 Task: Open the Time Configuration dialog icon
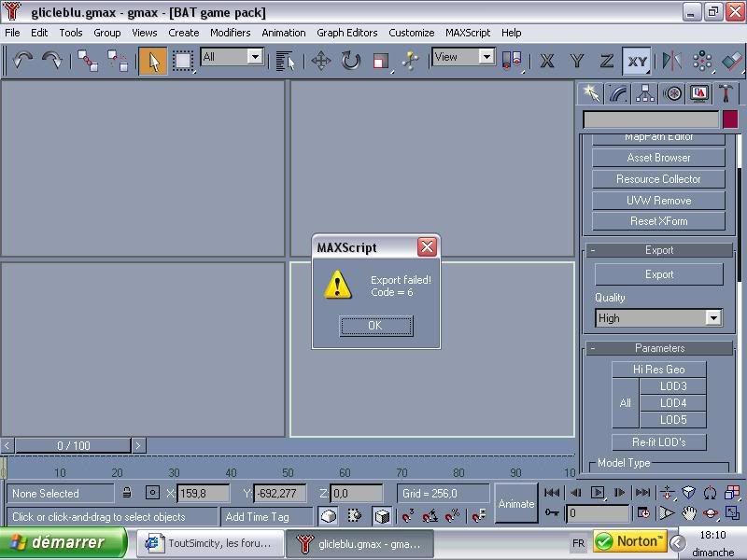pyautogui.click(x=643, y=513)
